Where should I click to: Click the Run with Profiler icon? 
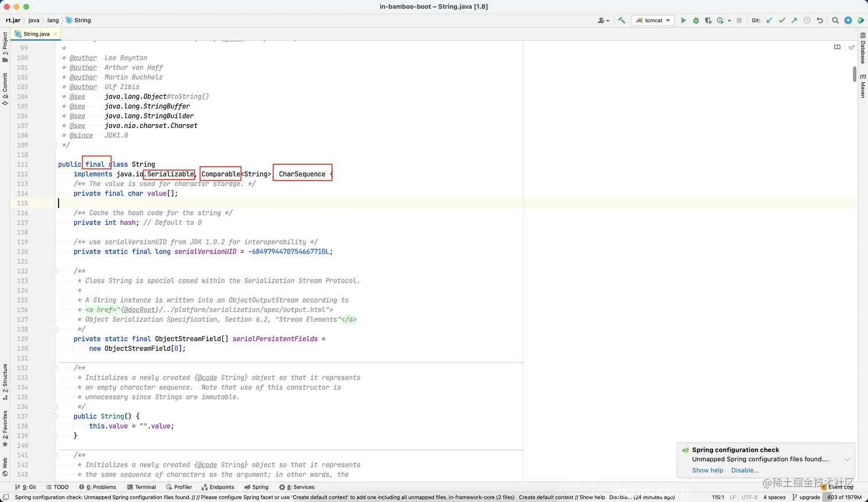point(720,20)
